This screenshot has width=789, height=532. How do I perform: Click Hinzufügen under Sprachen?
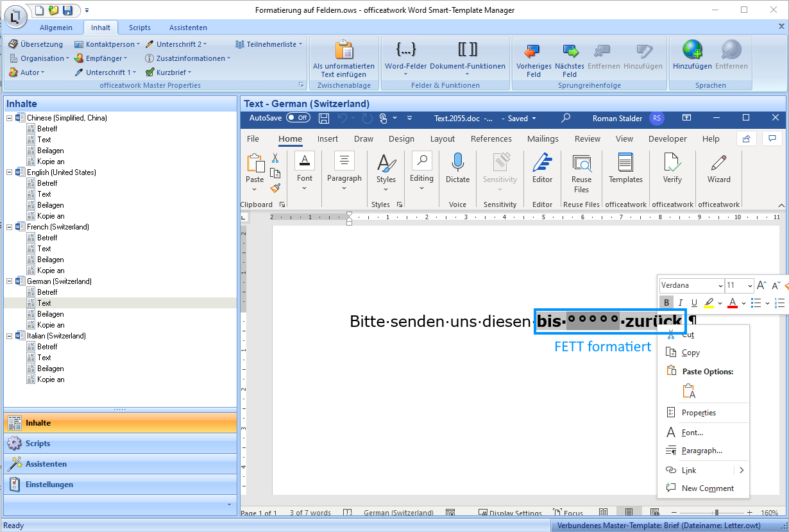692,56
